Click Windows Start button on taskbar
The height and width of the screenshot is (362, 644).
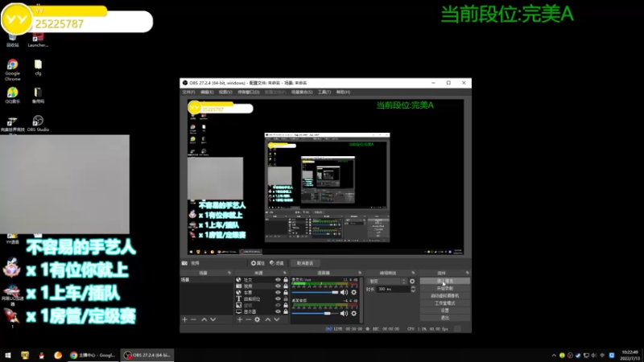8,355
